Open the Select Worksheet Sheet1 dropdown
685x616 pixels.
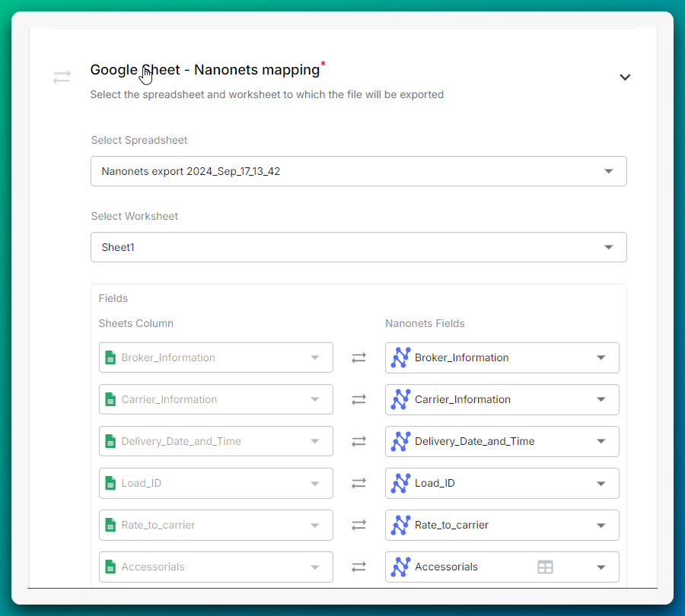(x=358, y=247)
